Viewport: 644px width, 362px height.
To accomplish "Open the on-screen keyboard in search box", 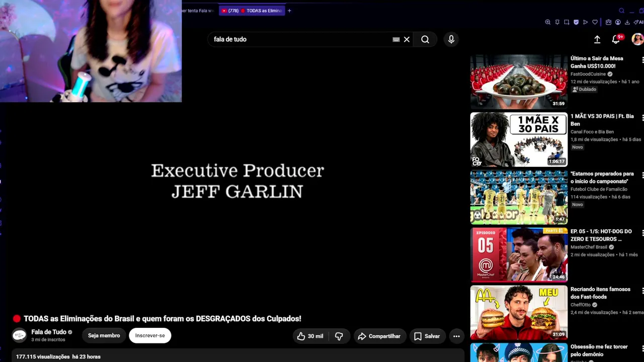I will pos(396,39).
